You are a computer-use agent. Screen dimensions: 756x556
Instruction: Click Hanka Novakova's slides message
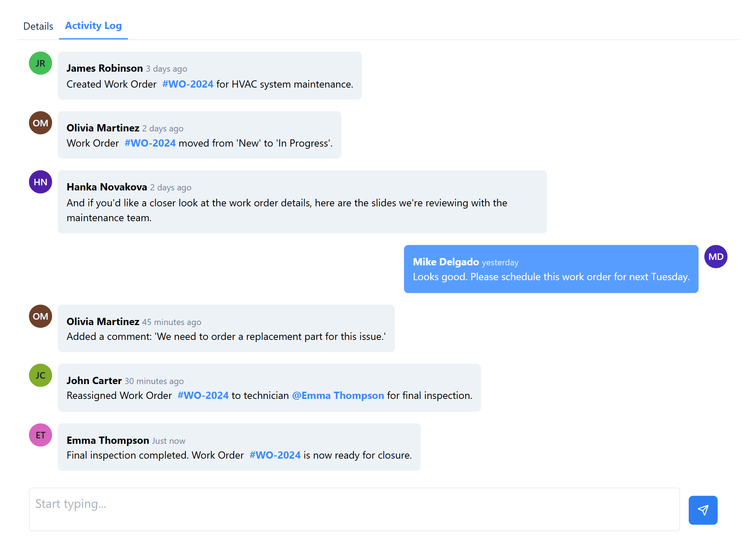(x=302, y=202)
